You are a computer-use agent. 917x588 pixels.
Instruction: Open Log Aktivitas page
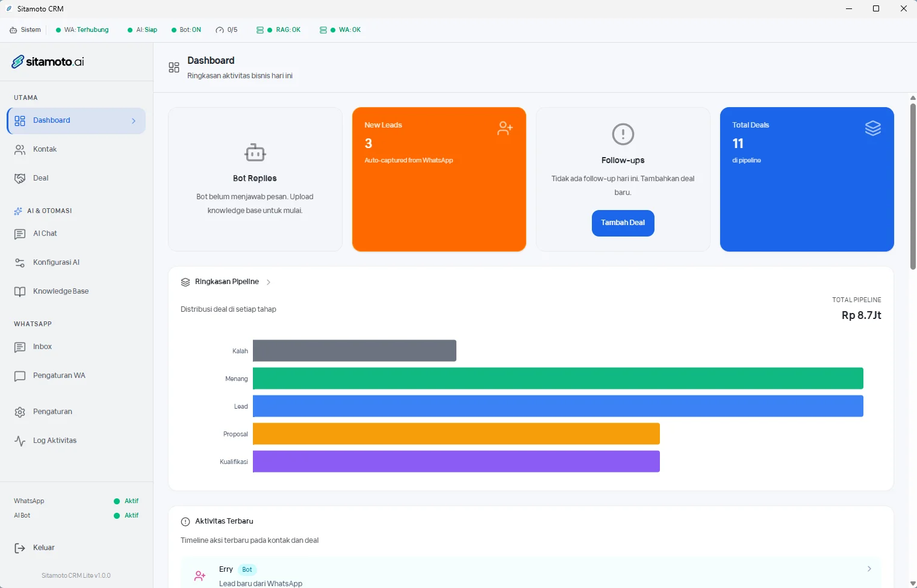coord(76,441)
